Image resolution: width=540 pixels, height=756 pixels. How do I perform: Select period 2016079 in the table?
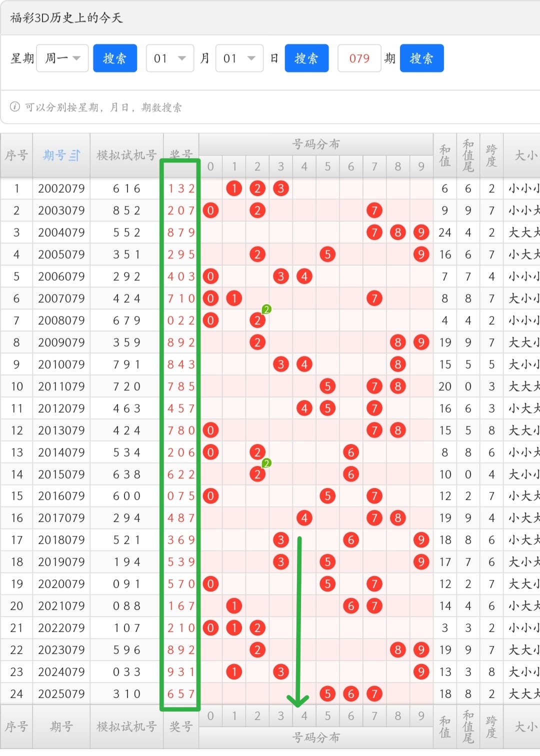[x=61, y=496]
